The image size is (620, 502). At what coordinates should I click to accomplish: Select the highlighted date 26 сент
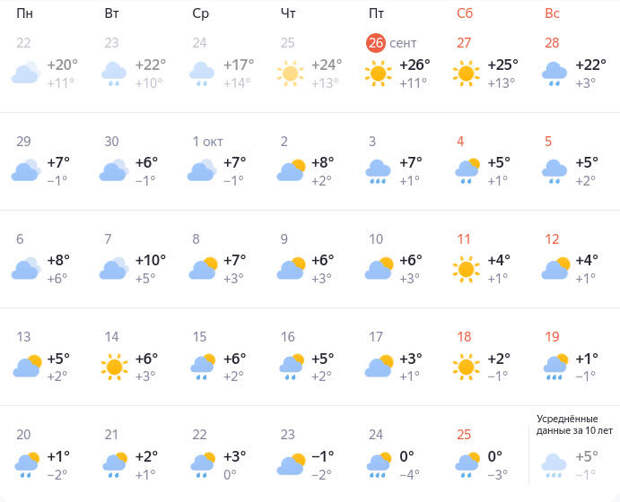pos(389,43)
